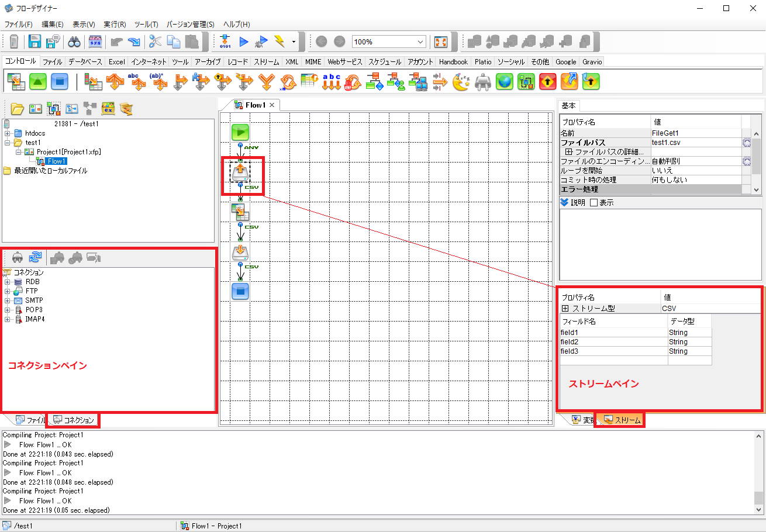The image size is (766, 532).
Task: Open the 編集(E) menu
Action: tap(53, 25)
